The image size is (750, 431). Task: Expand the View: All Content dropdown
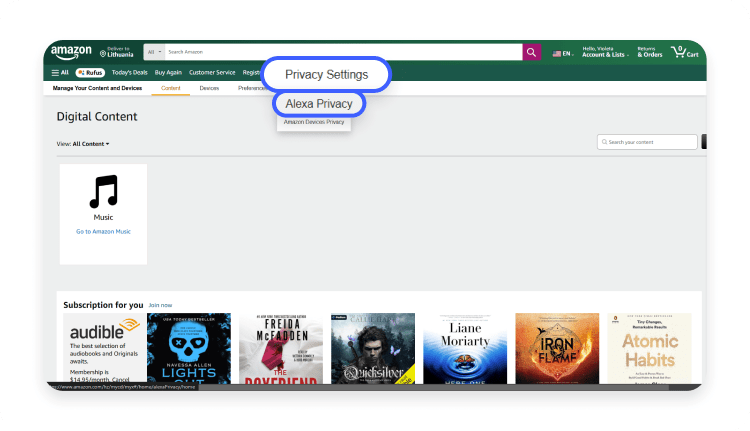click(x=83, y=144)
